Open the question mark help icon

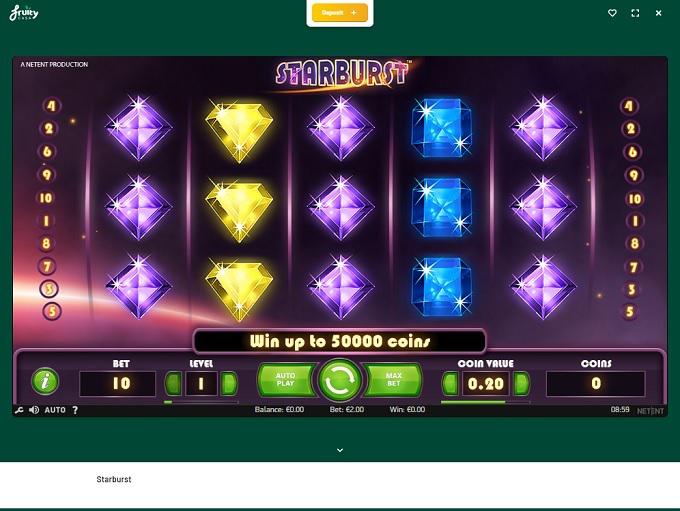[x=75, y=410]
